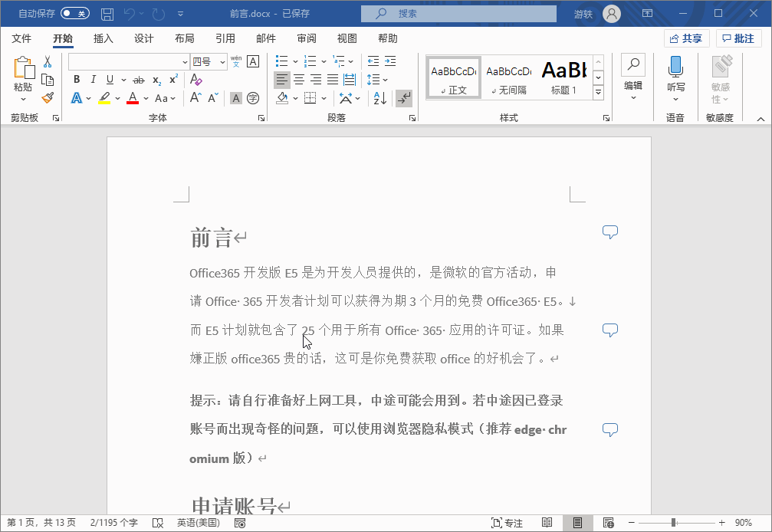
Task: Apply the 标题 1 style
Action: (x=564, y=77)
